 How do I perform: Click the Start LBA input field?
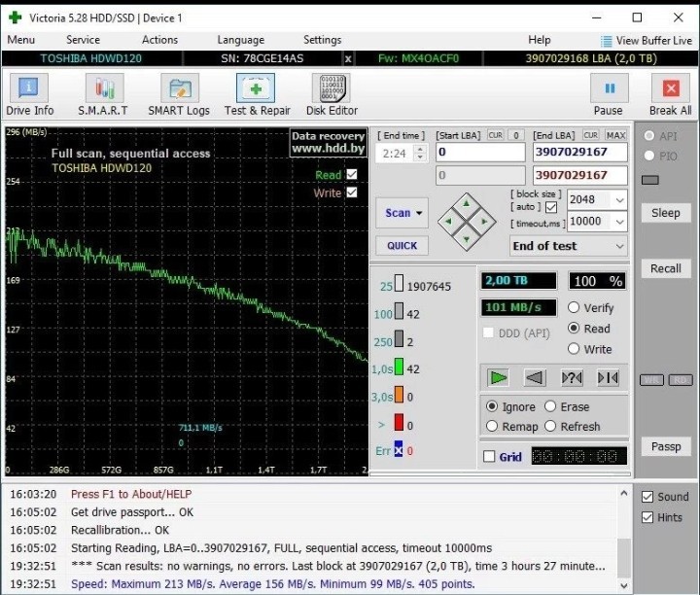tap(480, 153)
